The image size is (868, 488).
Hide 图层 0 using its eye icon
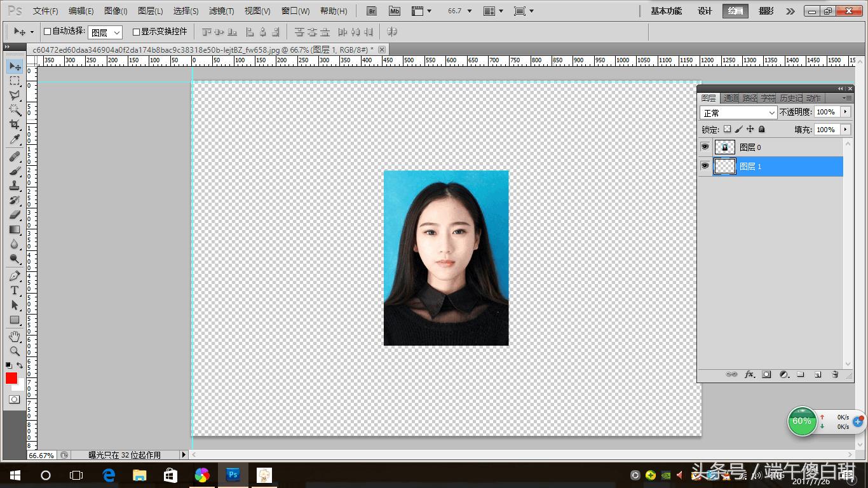[x=705, y=147]
